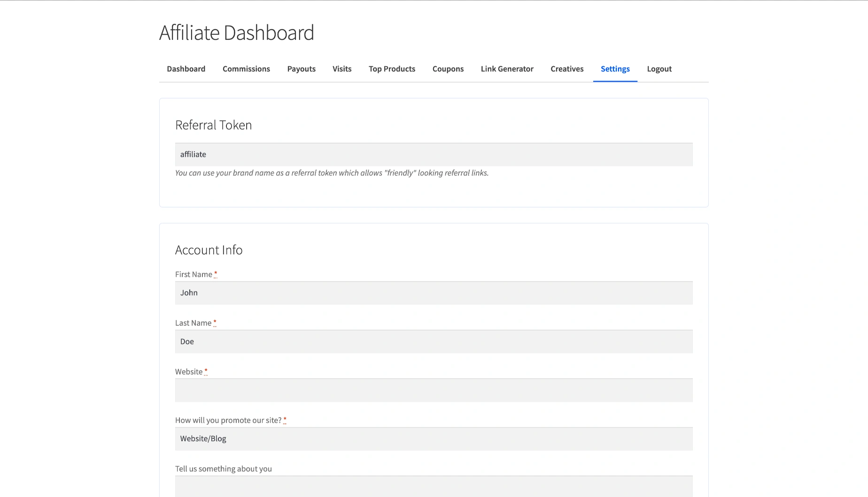Viewport: 868px width, 497px height.
Task: Click the Logout link
Action: pos(659,69)
